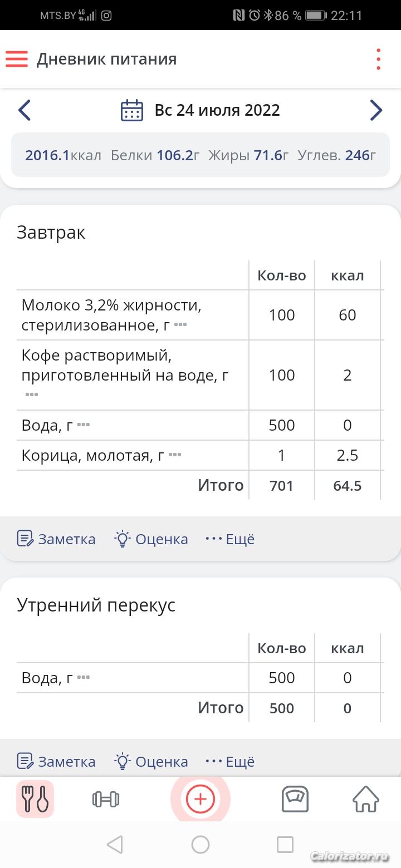The height and width of the screenshot is (868, 401).
Task: Go to home via house icon
Action: [x=366, y=800]
